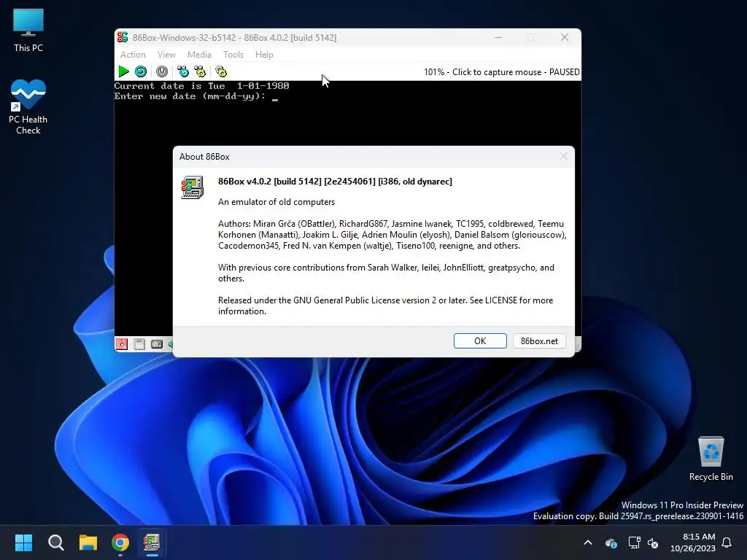Click the 'Current date is Tue 1-01-1980' line

point(201,86)
